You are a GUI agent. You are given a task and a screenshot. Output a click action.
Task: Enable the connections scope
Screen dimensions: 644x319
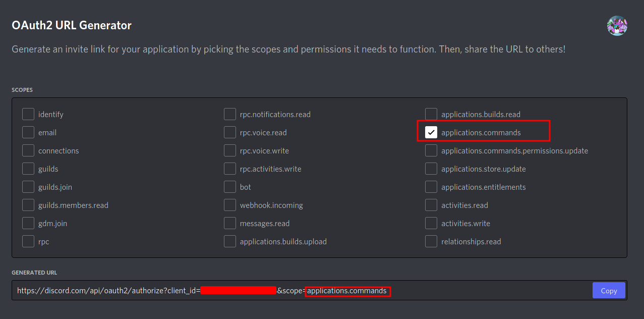(28, 150)
